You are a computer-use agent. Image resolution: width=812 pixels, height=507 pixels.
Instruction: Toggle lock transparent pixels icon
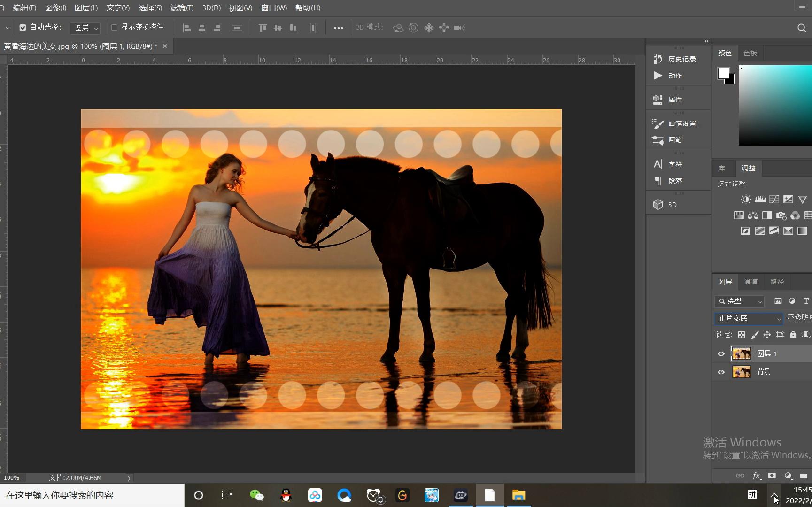742,335
